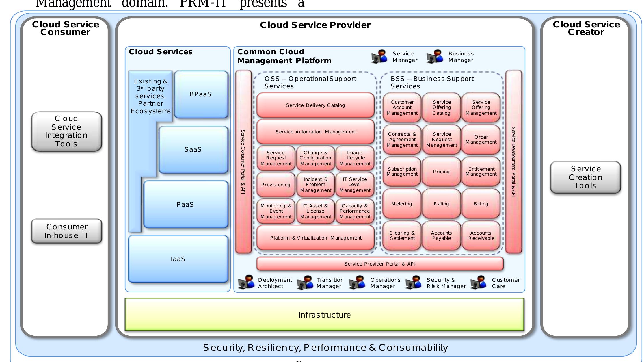Click the Cloud Service Integration Tools box
Image resolution: width=644 pixels, height=362 pixels.
(66, 131)
